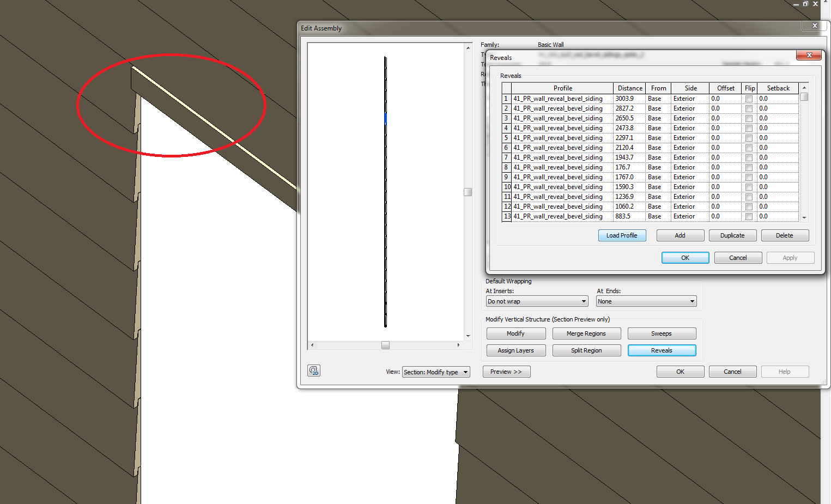
Task: Toggle Flip checkbox for reveal row 9
Action: tap(749, 177)
